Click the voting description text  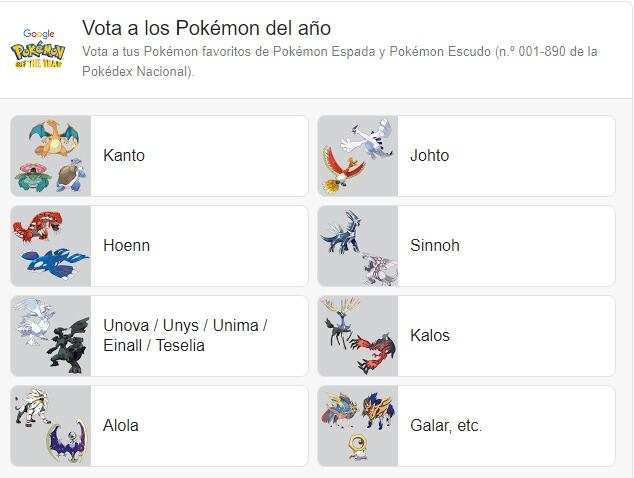click(x=340, y=61)
